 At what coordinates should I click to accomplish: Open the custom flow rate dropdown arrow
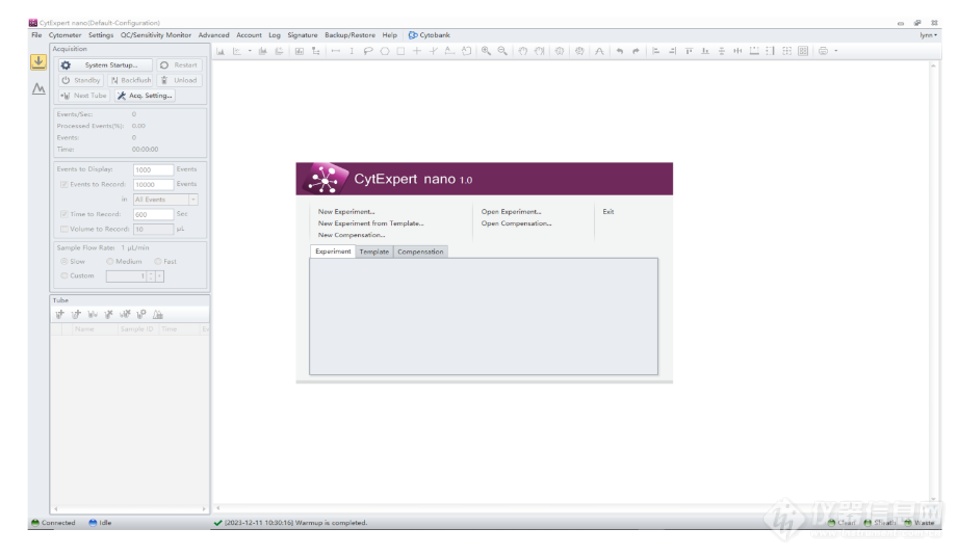pyautogui.click(x=159, y=276)
